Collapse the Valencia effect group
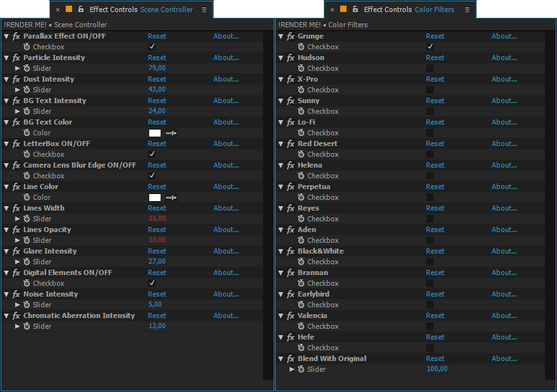The width and height of the screenshot is (557, 392). click(x=281, y=315)
